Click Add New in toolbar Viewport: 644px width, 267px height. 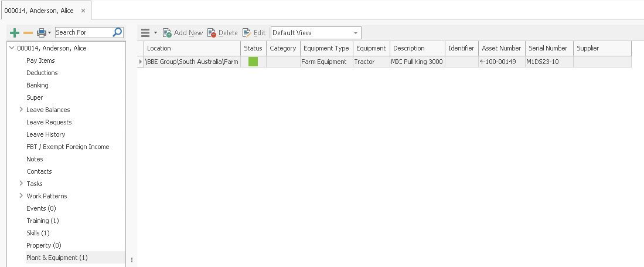pos(183,33)
